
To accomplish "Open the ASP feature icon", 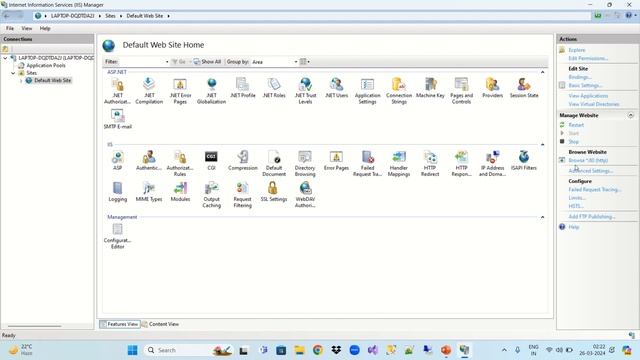I will click(x=118, y=160).
